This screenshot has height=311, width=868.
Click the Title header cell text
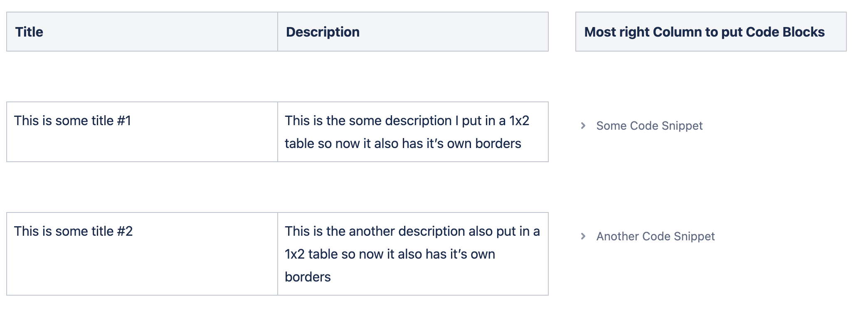pos(29,32)
